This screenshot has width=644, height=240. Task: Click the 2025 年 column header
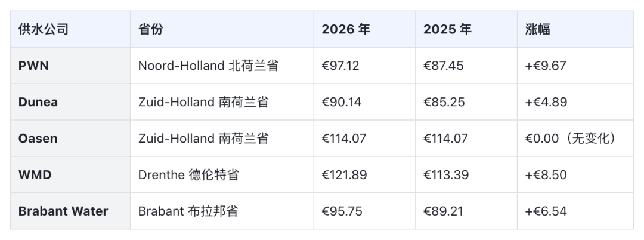(x=447, y=29)
